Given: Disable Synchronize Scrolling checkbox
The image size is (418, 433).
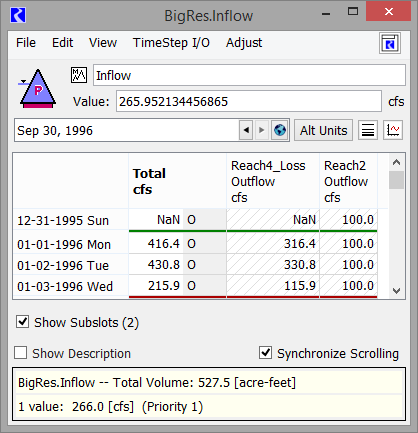Looking at the screenshot, I should click(265, 353).
